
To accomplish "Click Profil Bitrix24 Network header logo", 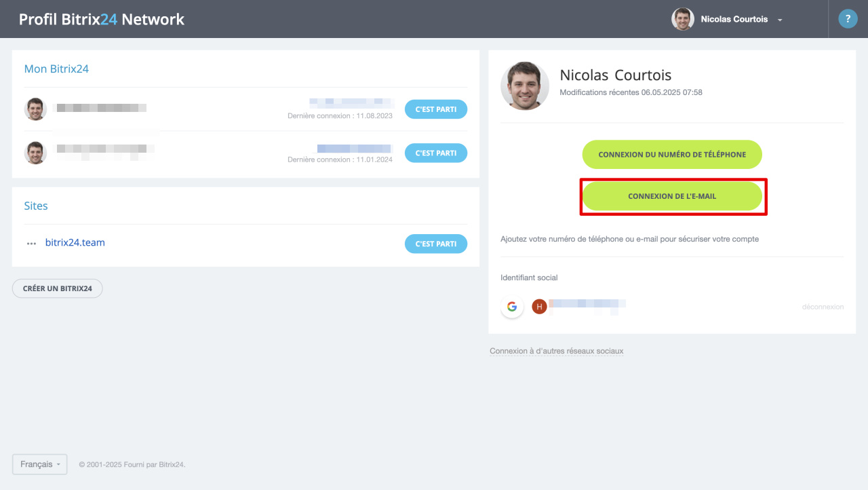I will point(102,19).
